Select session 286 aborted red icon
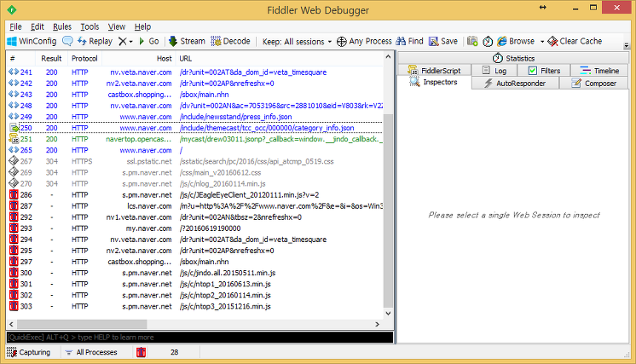Image resolution: width=636 pixels, height=364 pixels. tap(14, 195)
